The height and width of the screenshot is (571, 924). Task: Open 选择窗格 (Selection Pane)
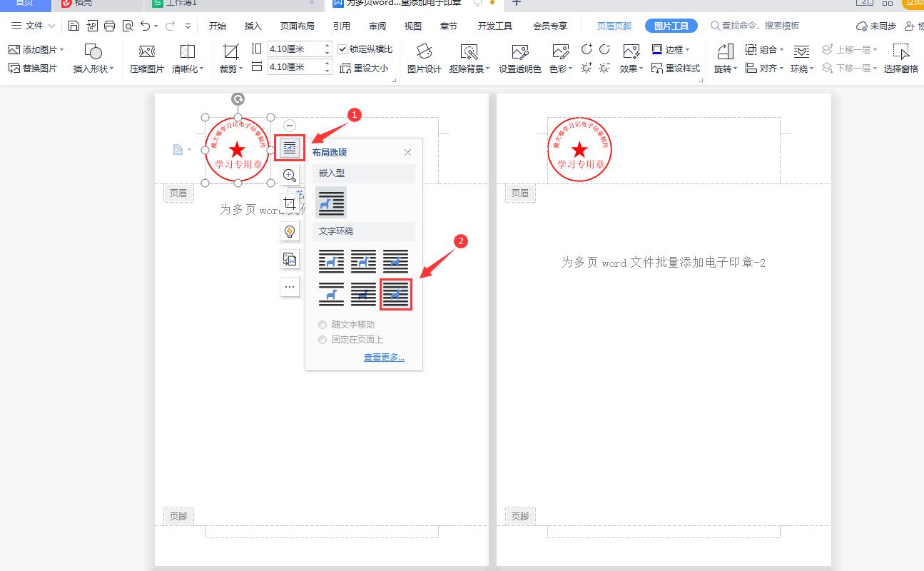[x=900, y=59]
